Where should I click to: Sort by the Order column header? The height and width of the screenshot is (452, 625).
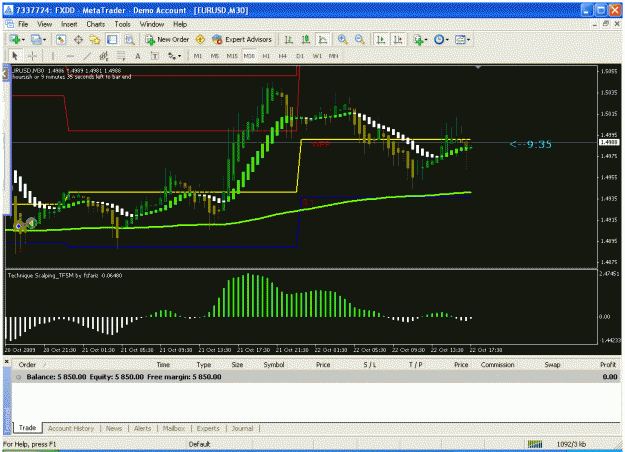click(x=27, y=365)
